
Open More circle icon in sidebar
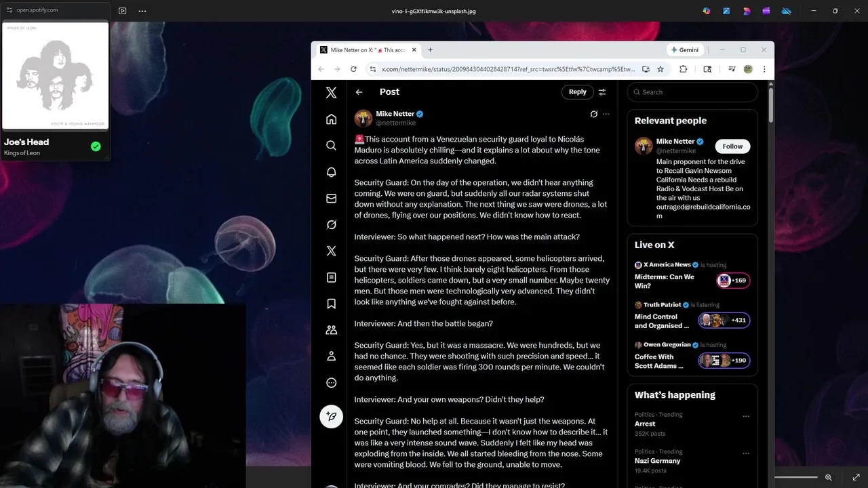[331, 383]
